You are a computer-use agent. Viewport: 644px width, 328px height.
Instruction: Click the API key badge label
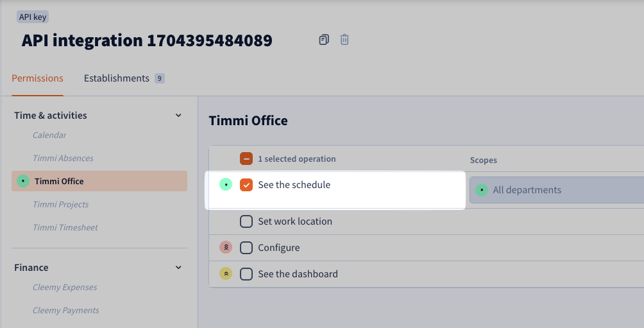tap(33, 17)
